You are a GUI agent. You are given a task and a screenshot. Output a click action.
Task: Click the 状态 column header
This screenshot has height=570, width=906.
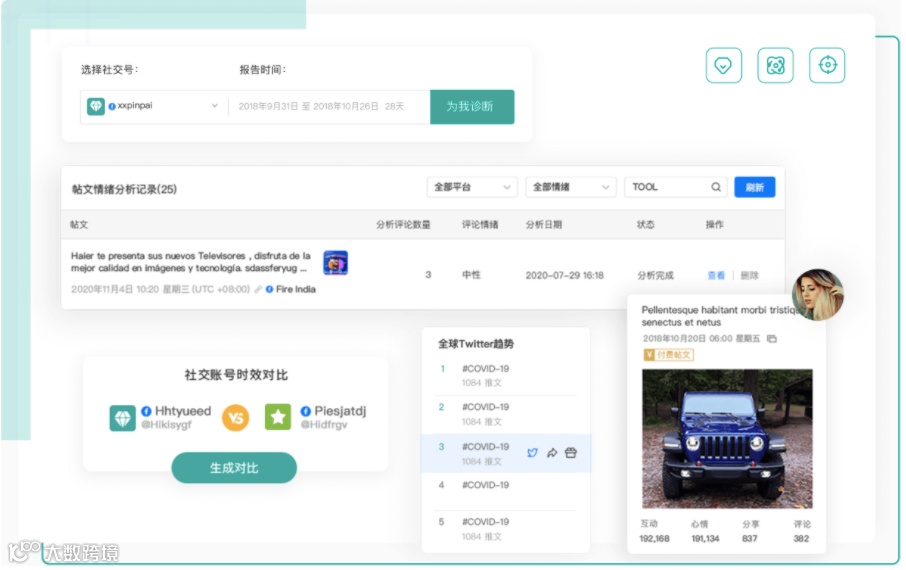click(645, 225)
